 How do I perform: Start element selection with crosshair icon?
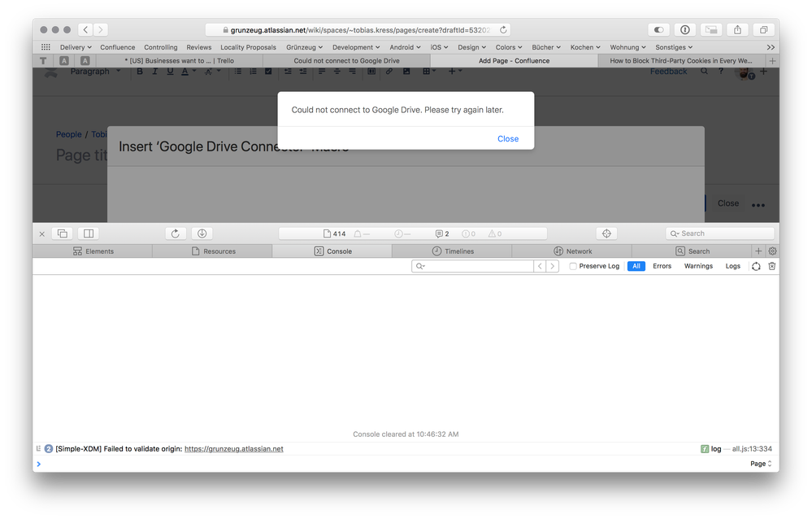coord(606,233)
